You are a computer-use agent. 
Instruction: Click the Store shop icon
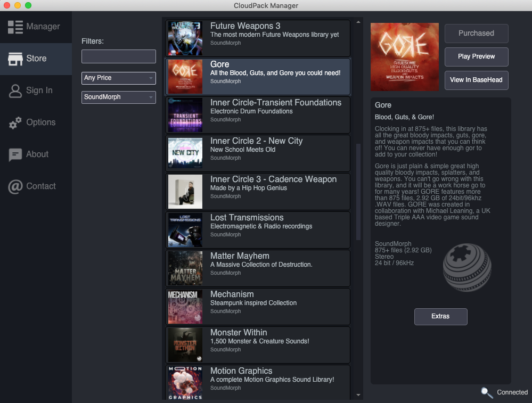pos(15,59)
